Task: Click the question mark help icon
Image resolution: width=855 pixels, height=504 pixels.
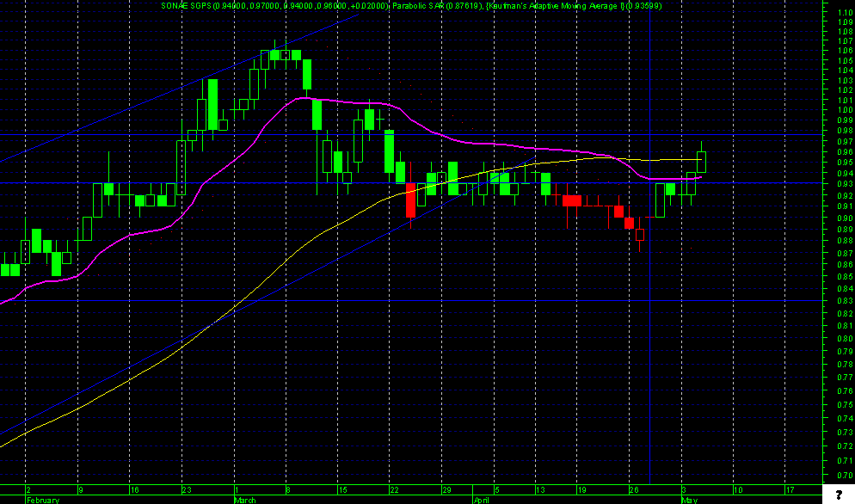Action: point(839,495)
